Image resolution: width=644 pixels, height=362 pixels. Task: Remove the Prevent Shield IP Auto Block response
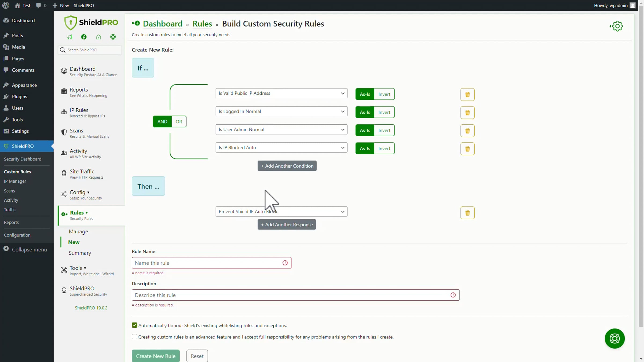(x=467, y=213)
